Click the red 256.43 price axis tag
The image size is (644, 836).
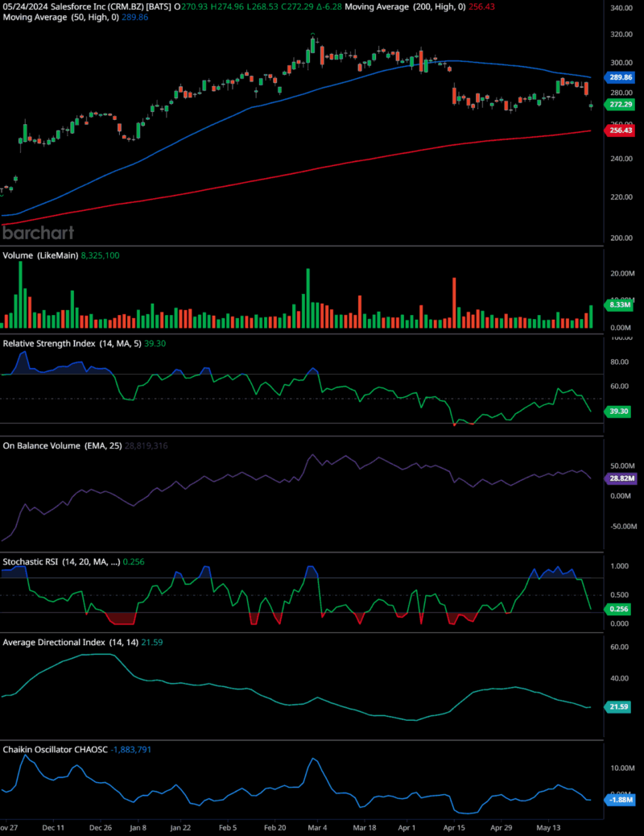click(x=620, y=130)
